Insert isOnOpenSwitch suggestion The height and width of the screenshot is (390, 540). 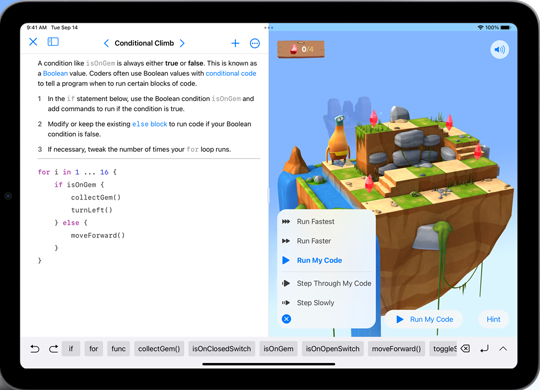click(x=332, y=349)
